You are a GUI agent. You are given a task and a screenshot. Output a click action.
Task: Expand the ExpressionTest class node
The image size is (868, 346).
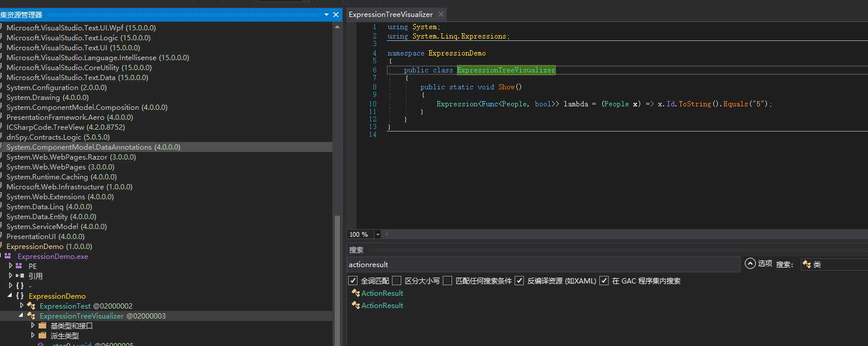pyautogui.click(x=22, y=306)
